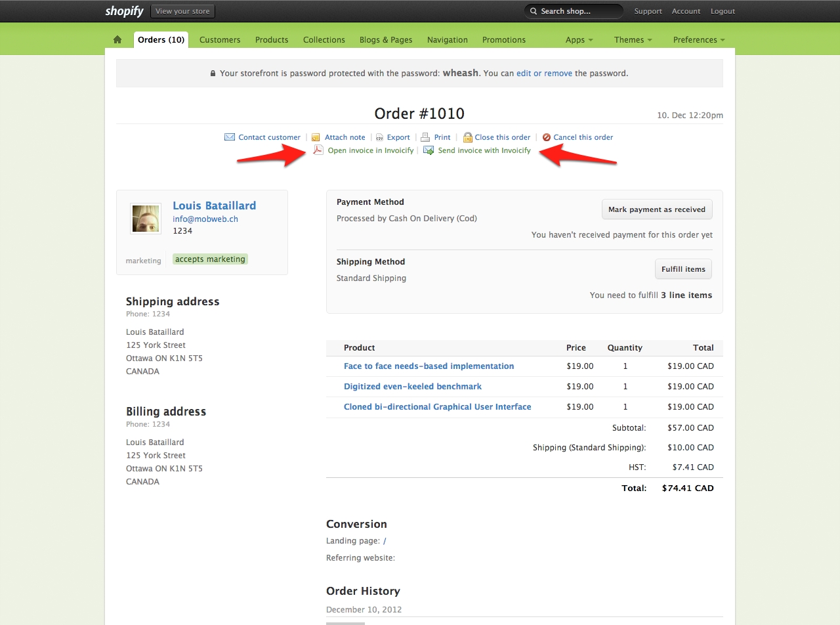
Task: Click the Contact customer envelope icon
Action: point(230,137)
